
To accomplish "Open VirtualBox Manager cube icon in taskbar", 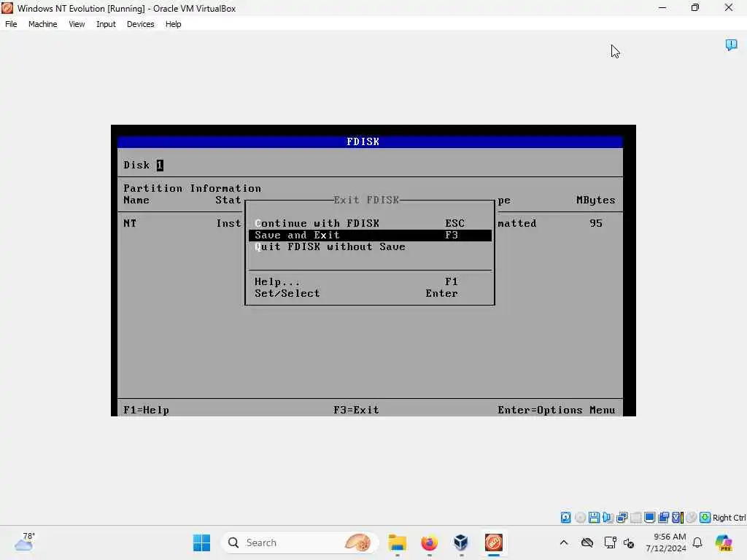I will [461, 542].
